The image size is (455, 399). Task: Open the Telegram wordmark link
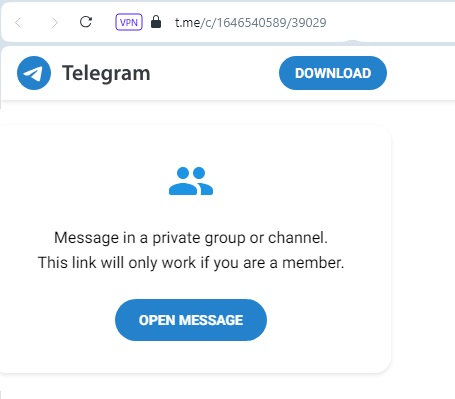tap(106, 73)
